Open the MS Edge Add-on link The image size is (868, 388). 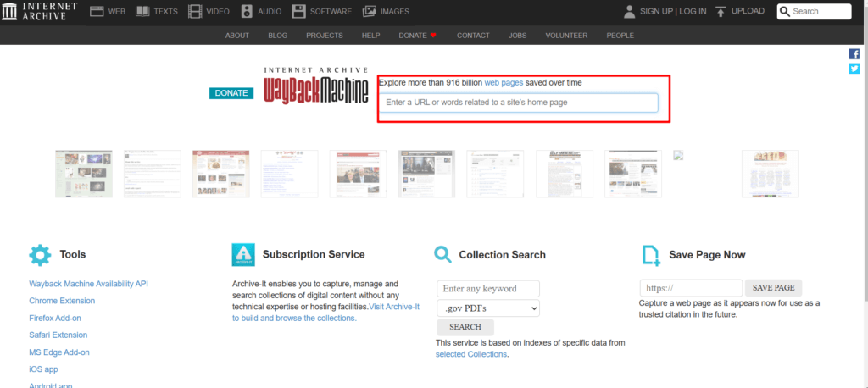59,352
